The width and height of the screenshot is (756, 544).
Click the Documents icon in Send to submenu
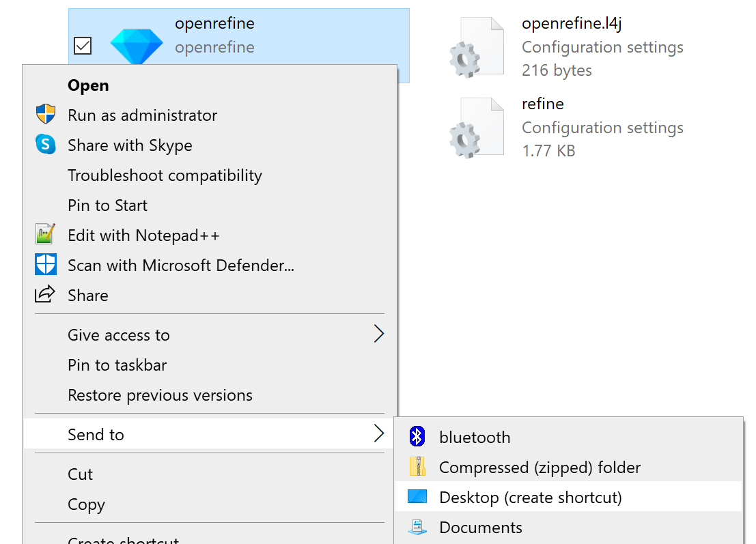417,527
